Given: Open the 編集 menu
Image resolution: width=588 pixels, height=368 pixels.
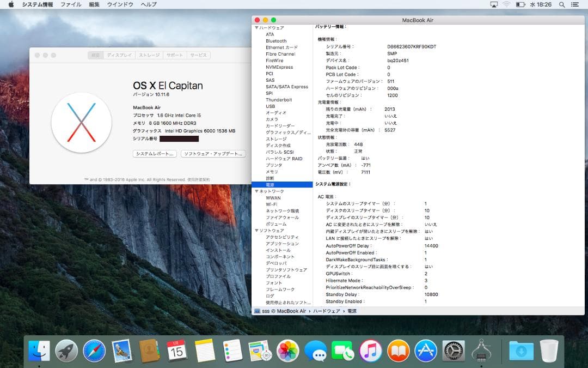Looking at the screenshot, I should tap(94, 4).
